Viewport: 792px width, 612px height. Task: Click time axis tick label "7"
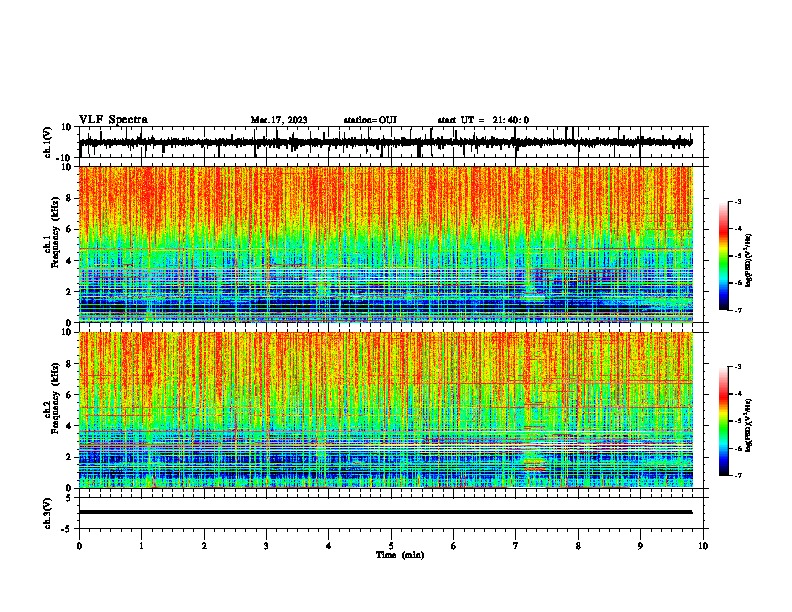(x=516, y=546)
